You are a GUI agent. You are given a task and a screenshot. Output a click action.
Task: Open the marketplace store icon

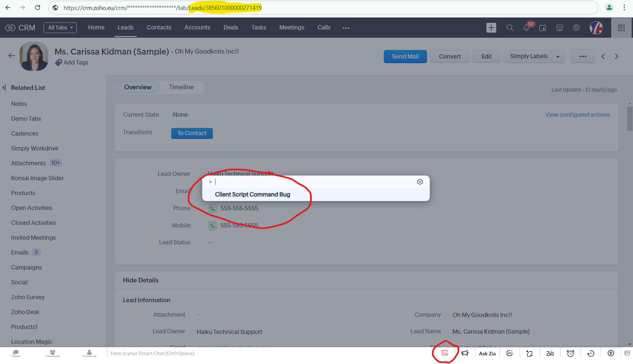click(559, 28)
